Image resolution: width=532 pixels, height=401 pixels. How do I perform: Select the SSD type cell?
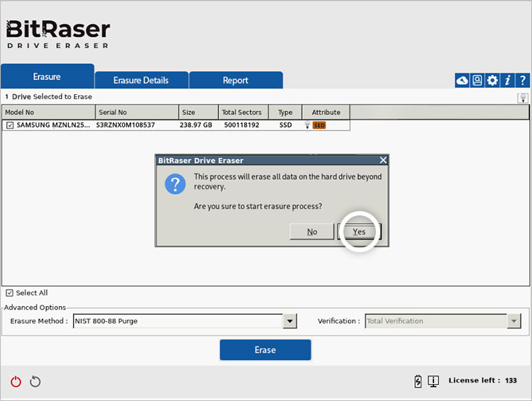[x=285, y=125]
